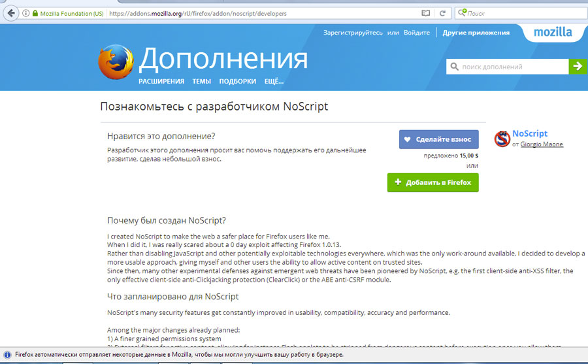Expand the Другие приложения menu
Image resolution: width=588 pixels, height=364 pixels.
point(476,33)
